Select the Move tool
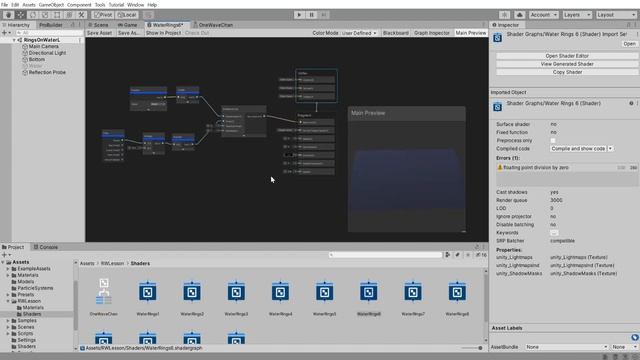 click(20, 15)
